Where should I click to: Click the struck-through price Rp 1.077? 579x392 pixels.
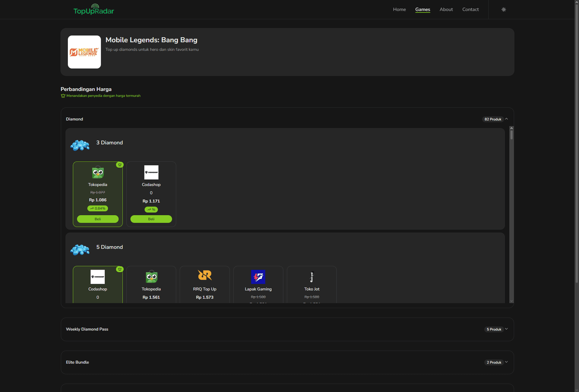click(x=98, y=192)
